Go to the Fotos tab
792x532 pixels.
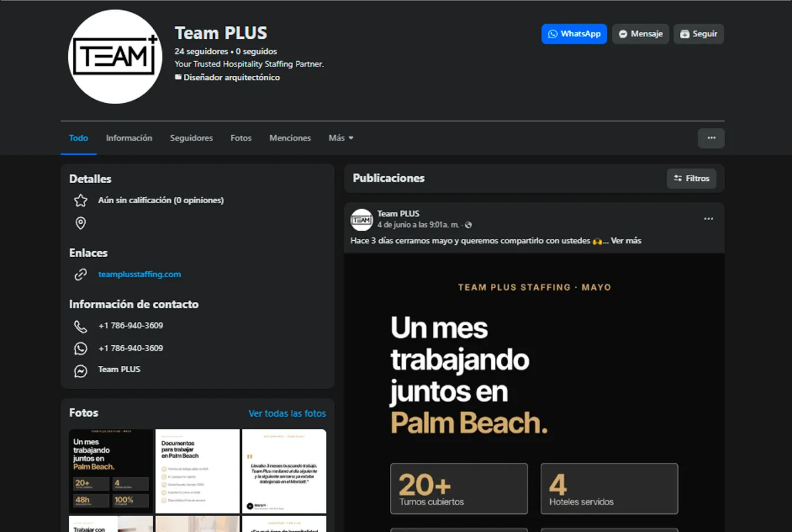coord(241,138)
